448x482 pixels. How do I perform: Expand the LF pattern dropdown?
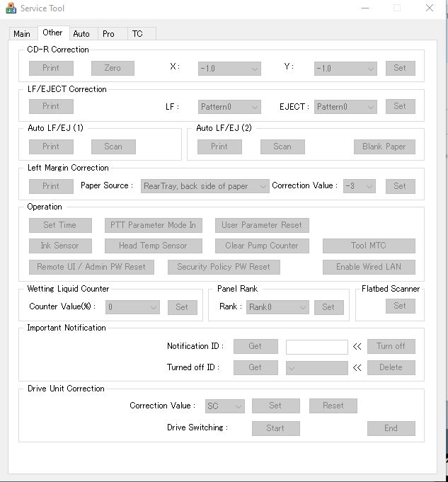(229, 107)
